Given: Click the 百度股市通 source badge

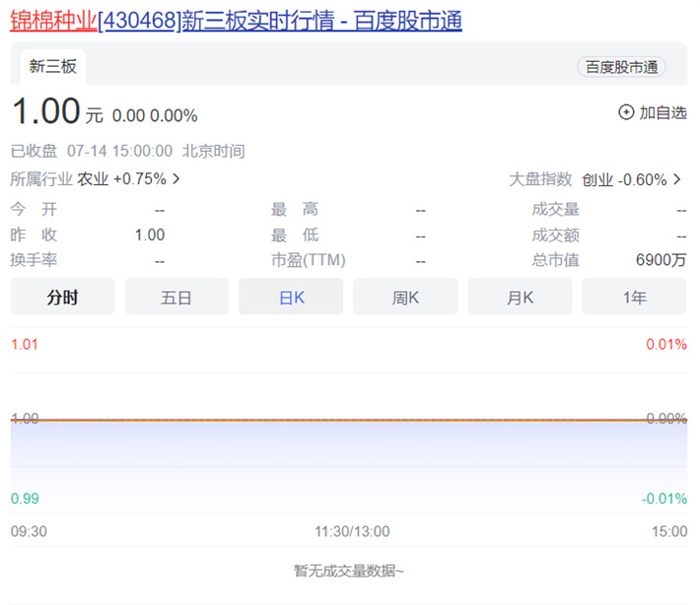Looking at the screenshot, I should (621, 67).
